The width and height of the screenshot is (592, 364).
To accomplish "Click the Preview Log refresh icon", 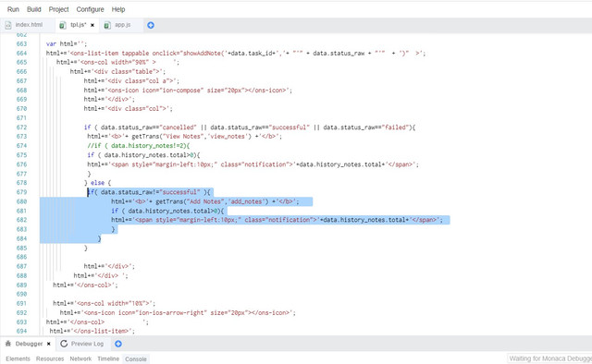I will coord(64,344).
